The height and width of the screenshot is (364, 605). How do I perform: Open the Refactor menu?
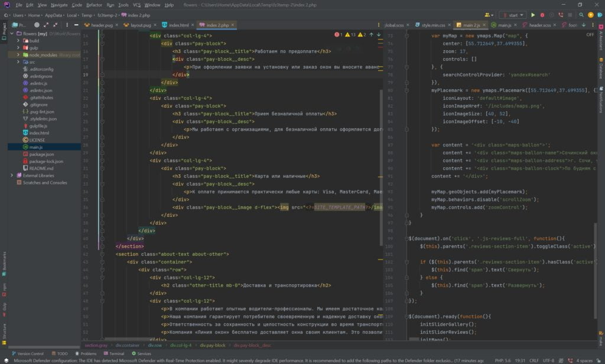click(94, 5)
